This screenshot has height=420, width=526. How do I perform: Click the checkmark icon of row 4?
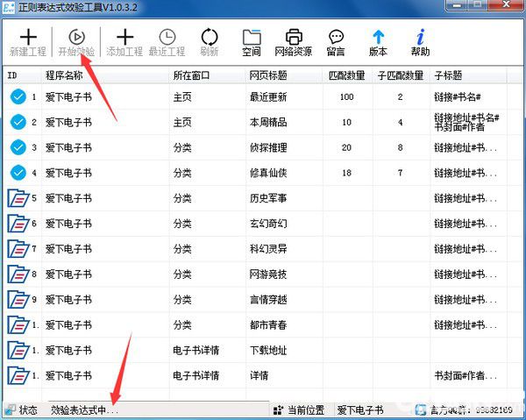click(18, 173)
